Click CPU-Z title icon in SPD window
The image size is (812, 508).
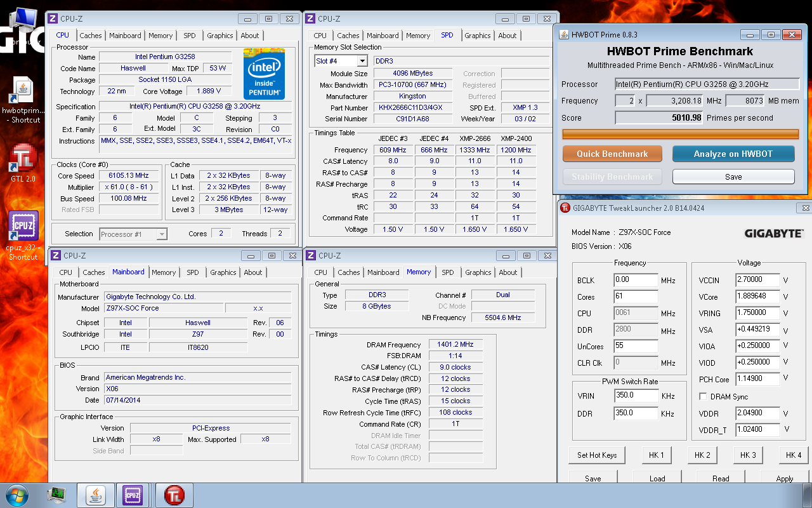point(311,19)
